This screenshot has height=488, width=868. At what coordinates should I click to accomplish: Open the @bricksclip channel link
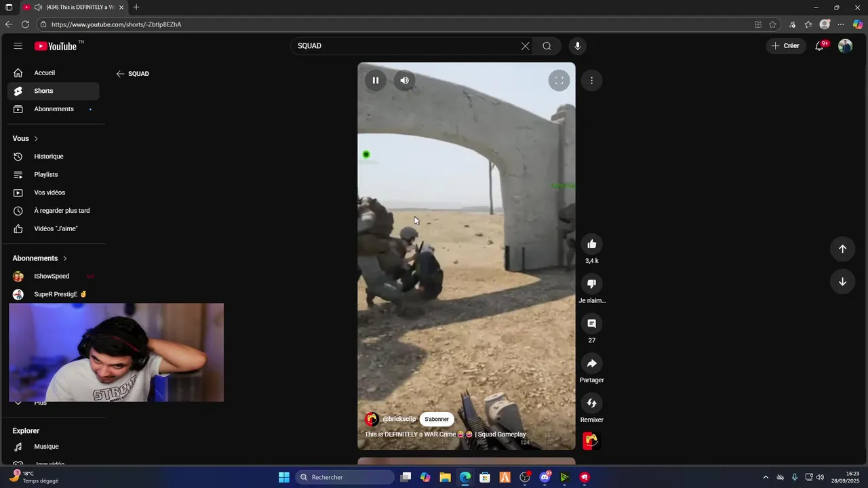pos(399,419)
